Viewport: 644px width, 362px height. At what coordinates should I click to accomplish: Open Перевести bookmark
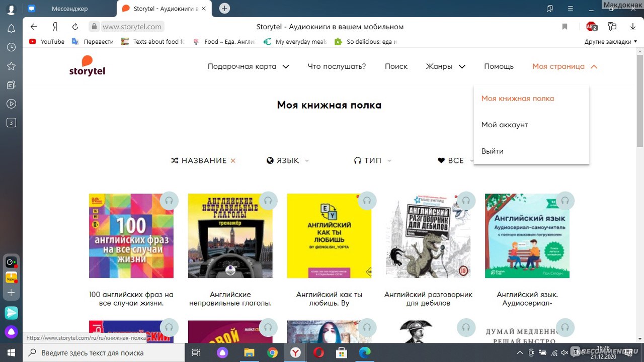pos(93,42)
